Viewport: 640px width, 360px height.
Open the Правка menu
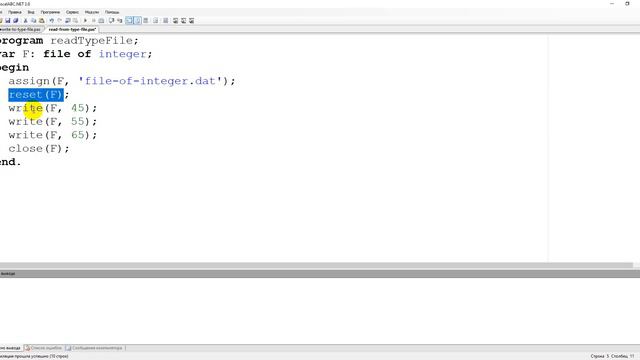pyautogui.click(x=15, y=12)
